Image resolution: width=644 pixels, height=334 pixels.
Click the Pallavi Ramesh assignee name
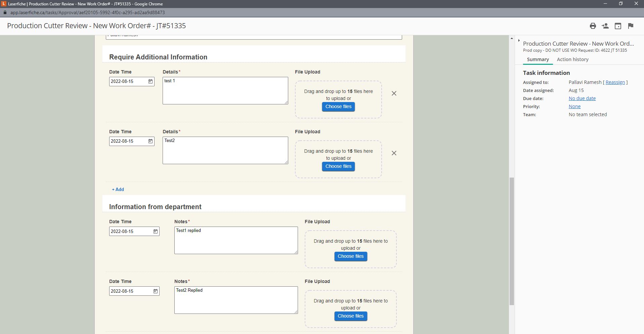[585, 82]
